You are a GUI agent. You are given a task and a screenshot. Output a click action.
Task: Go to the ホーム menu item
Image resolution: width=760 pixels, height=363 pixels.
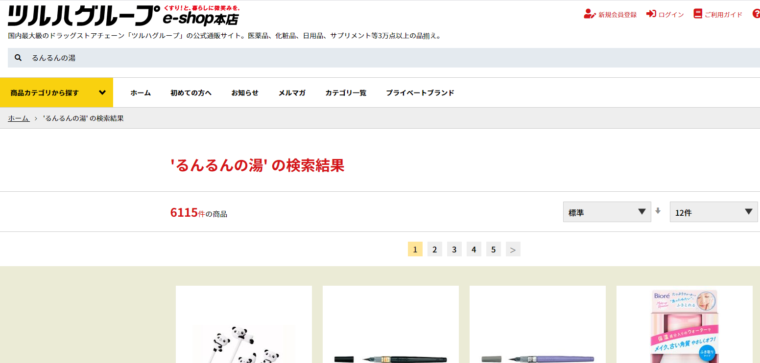141,93
